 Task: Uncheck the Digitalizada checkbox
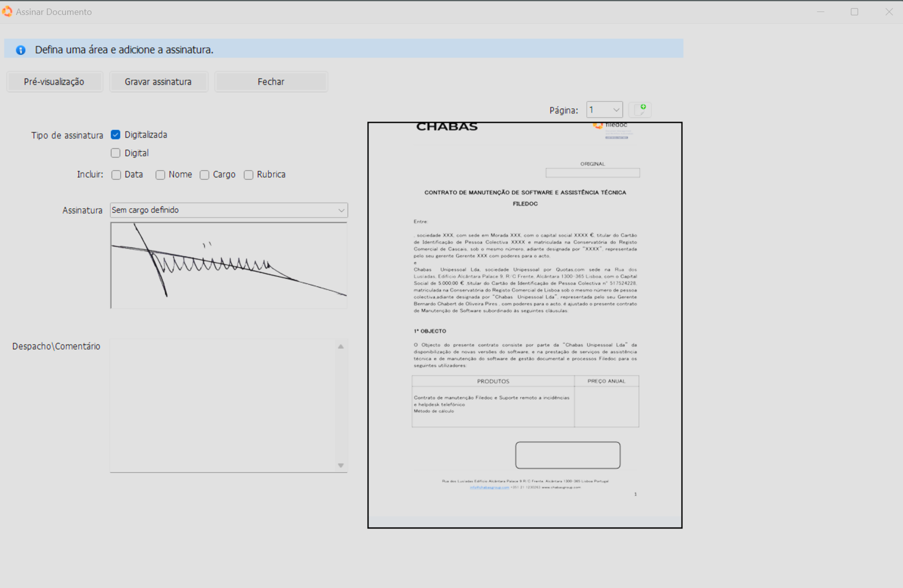pyautogui.click(x=116, y=134)
